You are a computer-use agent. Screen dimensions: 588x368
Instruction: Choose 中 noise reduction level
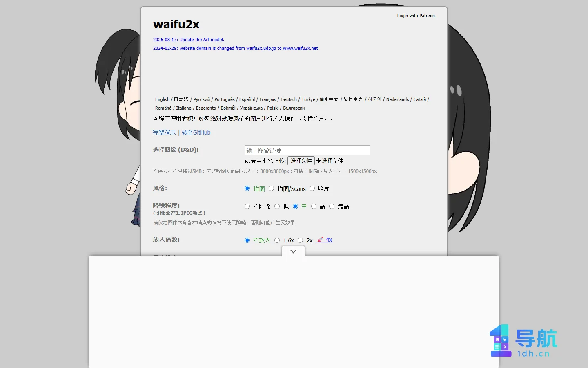pyautogui.click(x=295, y=206)
